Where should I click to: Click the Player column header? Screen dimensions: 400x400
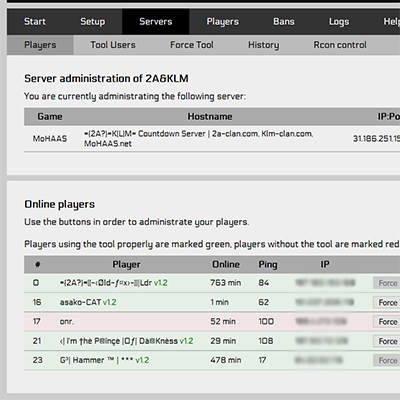(126, 265)
